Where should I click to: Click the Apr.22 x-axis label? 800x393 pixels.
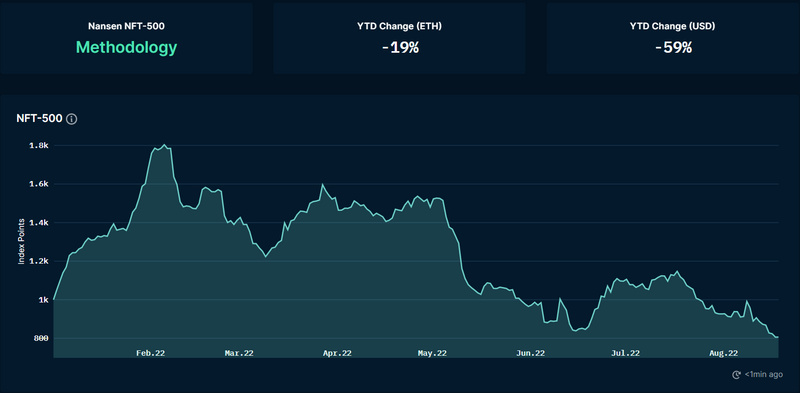[338, 353]
